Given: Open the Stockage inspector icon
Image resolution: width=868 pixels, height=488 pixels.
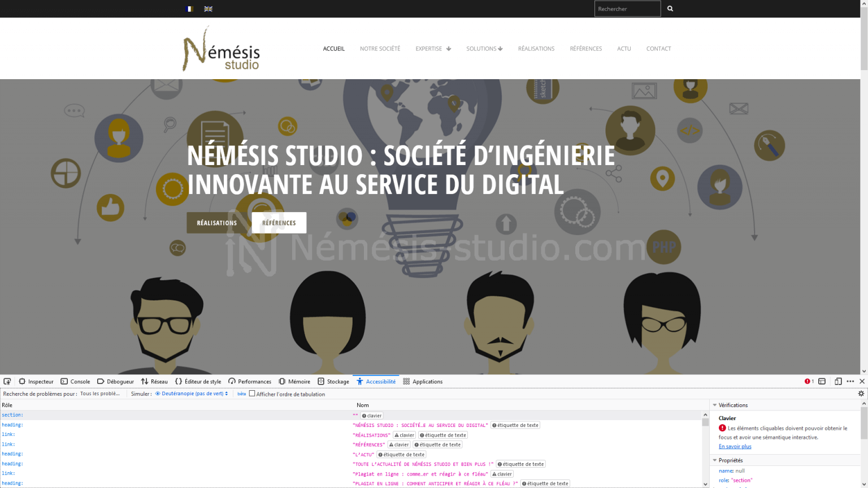Looking at the screenshot, I should pos(320,381).
